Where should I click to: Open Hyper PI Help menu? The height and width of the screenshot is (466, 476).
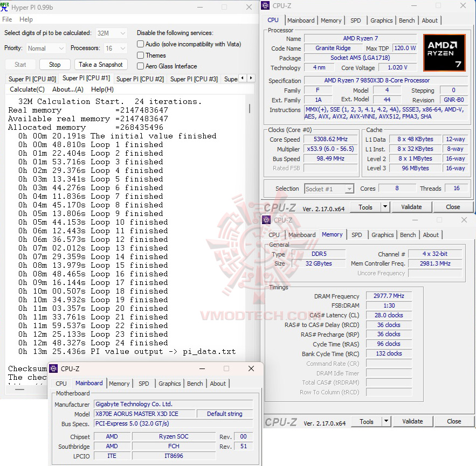pos(26,19)
